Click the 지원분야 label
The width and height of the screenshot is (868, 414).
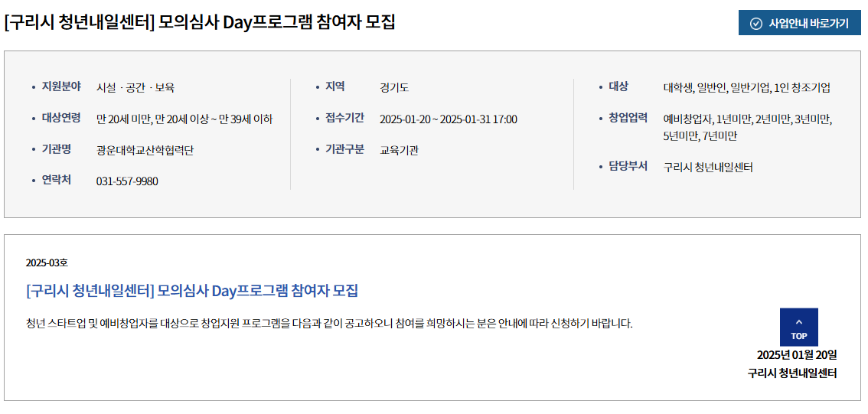point(61,87)
